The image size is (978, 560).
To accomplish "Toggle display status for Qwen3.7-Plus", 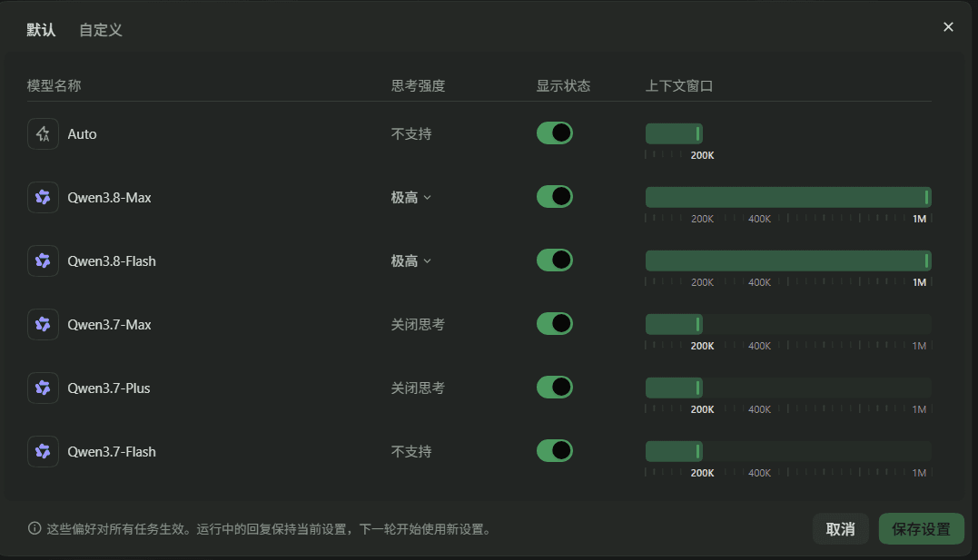I will pyautogui.click(x=555, y=388).
